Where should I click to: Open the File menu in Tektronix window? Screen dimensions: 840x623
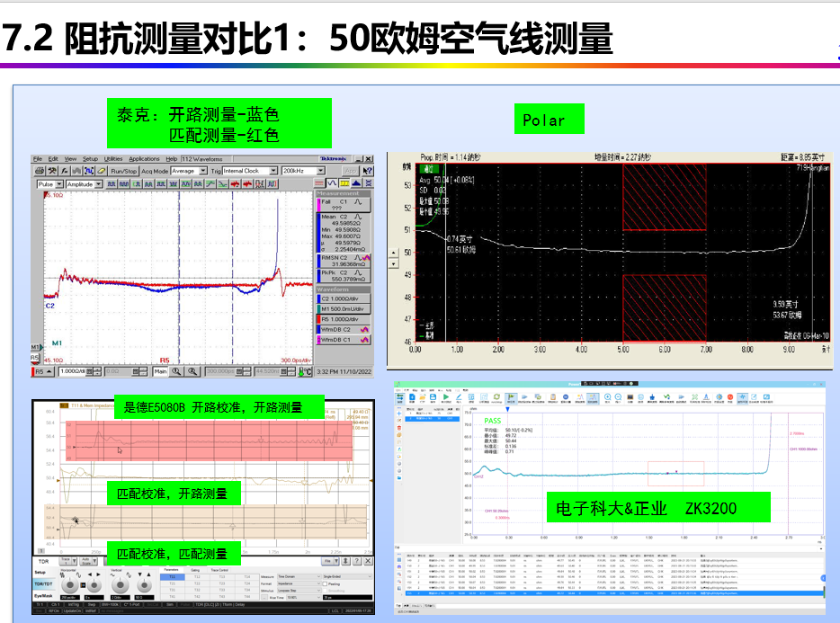click(x=38, y=158)
